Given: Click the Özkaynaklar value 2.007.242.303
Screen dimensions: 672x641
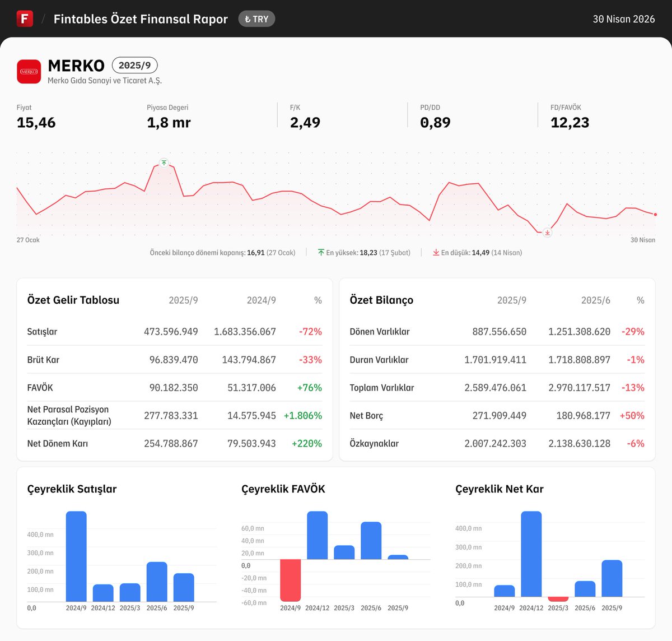Looking at the screenshot, I should (x=495, y=444).
